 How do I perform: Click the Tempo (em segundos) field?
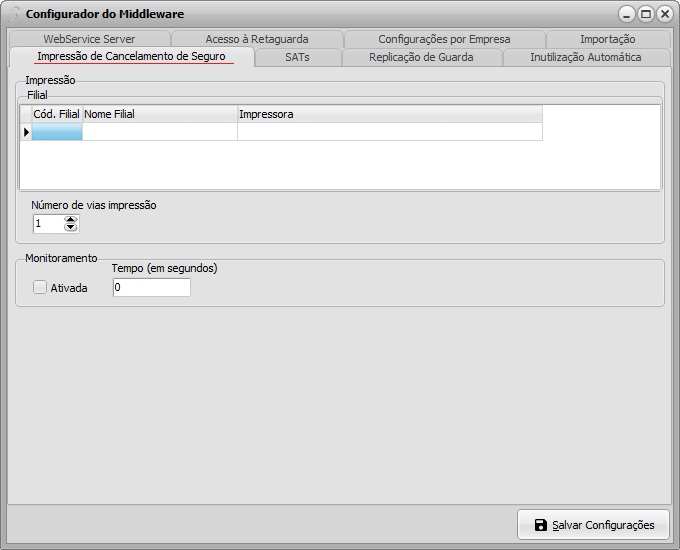pos(151,288)
